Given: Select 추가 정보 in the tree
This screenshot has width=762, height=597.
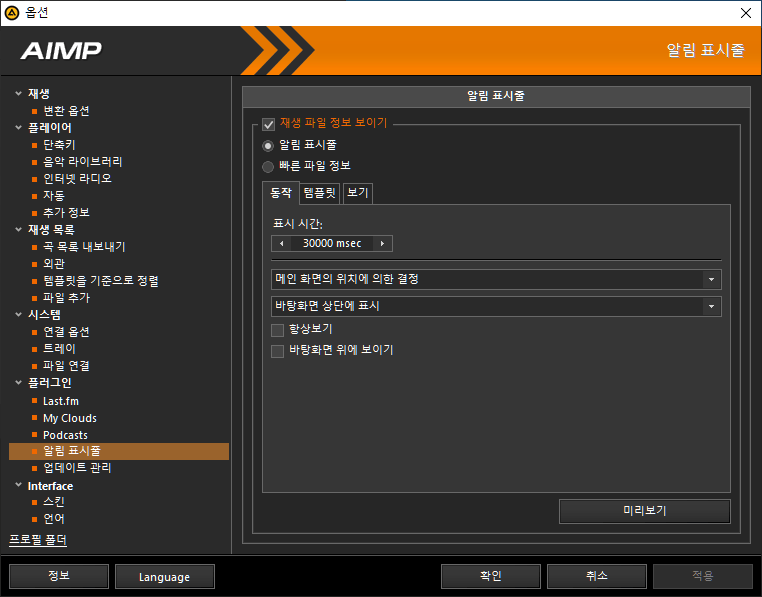Looking at the screenshot, I should coord(66,213).
